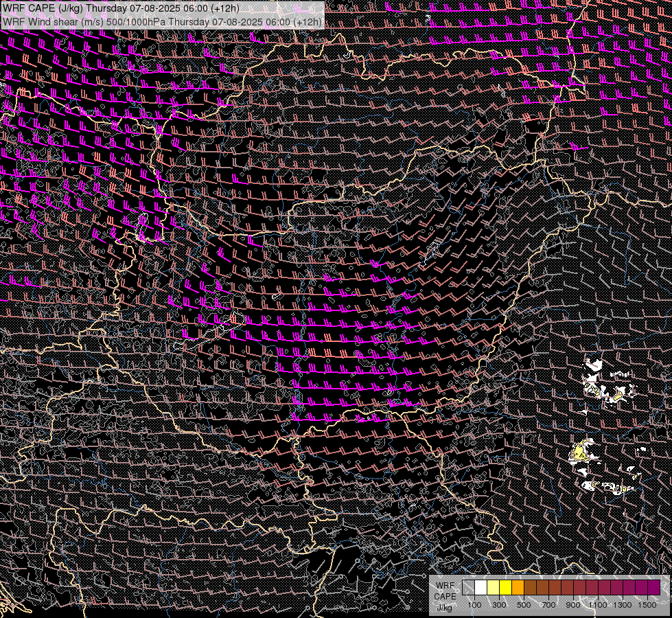Click the '900' legend label
Screen dimensions: 672x618
(573, 605)
